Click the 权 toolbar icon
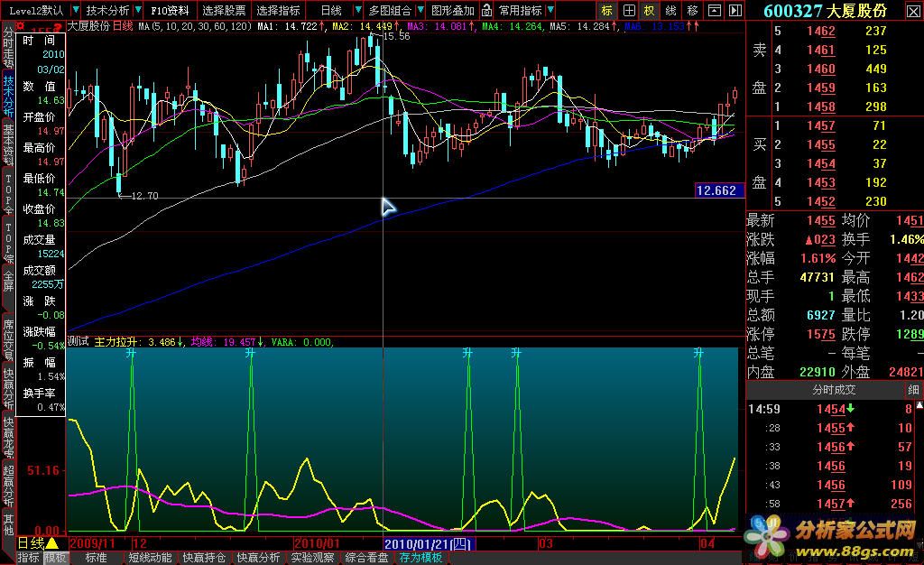 pos(650,10)
